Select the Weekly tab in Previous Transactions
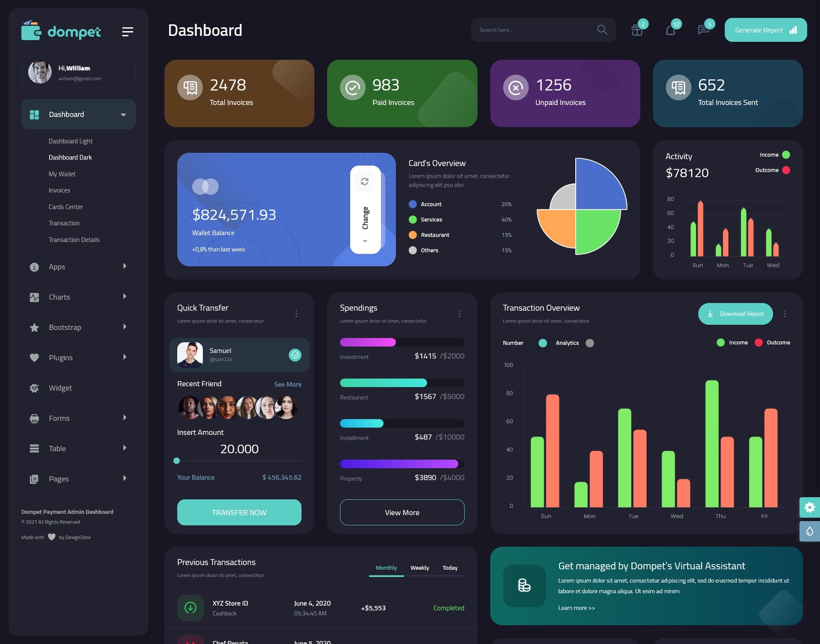The width and height of the screenshot is (820, 644). 419,568
